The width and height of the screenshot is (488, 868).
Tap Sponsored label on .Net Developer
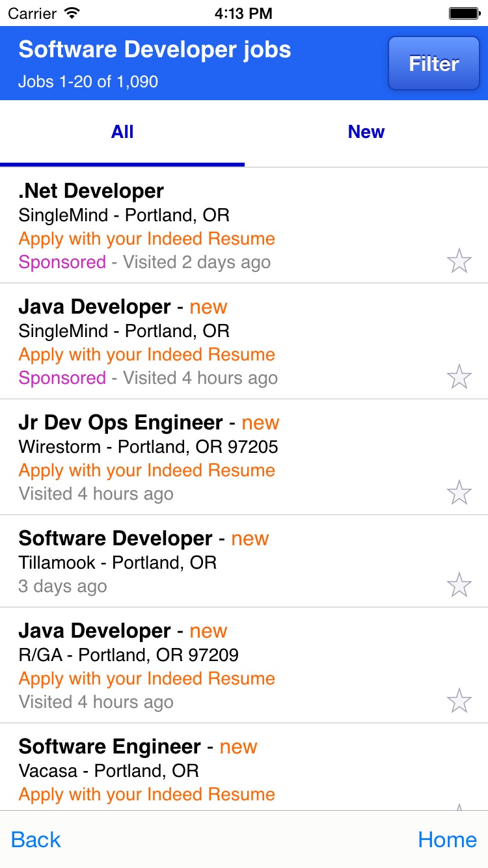(x=62, y=262)
